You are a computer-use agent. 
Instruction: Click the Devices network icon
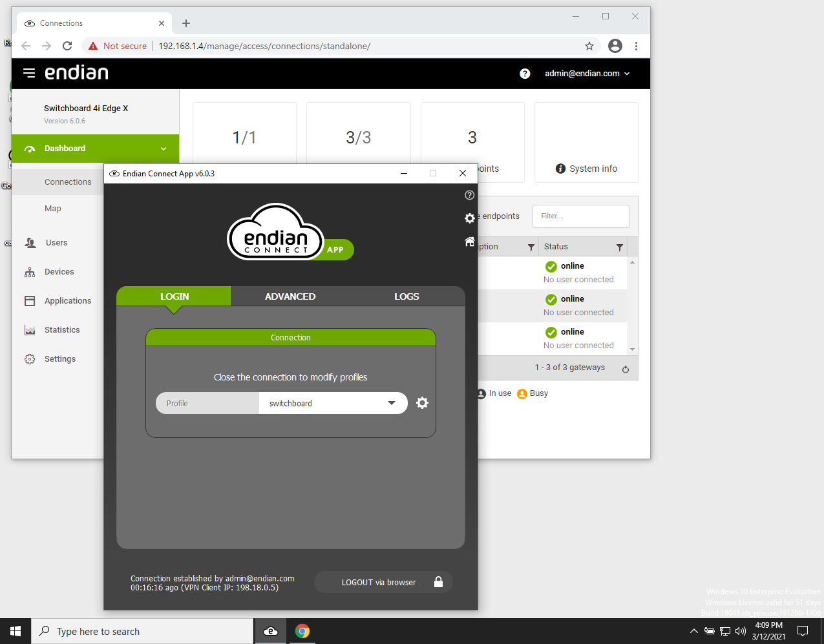point(30,272)
